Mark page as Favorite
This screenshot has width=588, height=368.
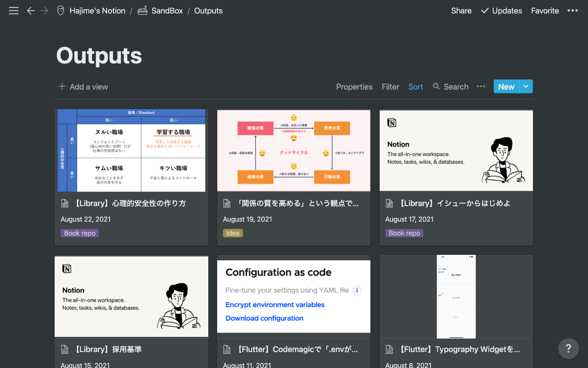pyautogui.click(x=545, y=11)
